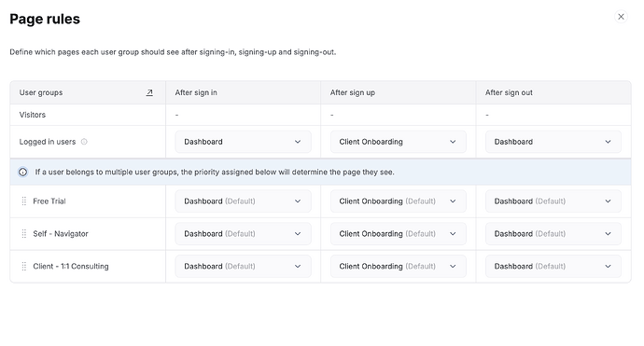
Task: Click the After sign in column header
Action: click(196, 92)
